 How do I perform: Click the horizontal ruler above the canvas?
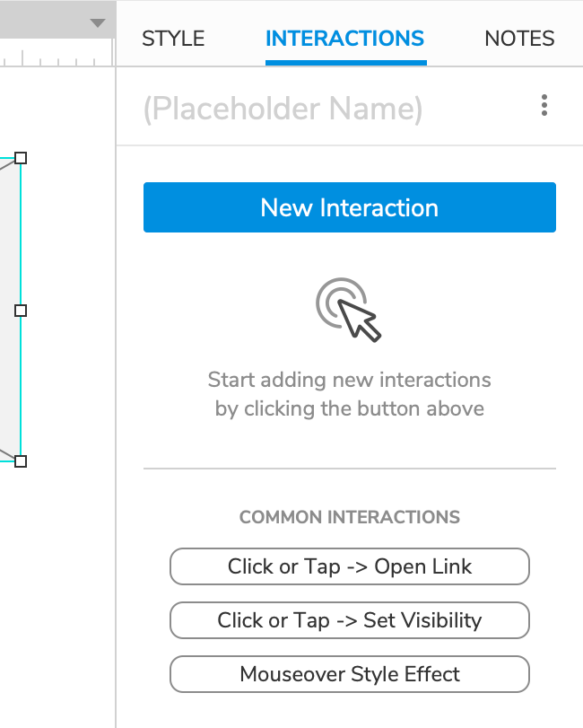click(54, 58)
